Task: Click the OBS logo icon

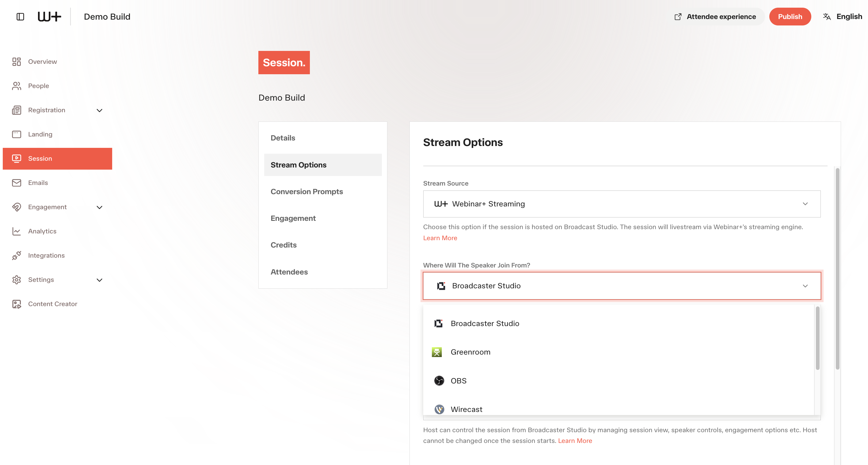Action: [439, 381]
